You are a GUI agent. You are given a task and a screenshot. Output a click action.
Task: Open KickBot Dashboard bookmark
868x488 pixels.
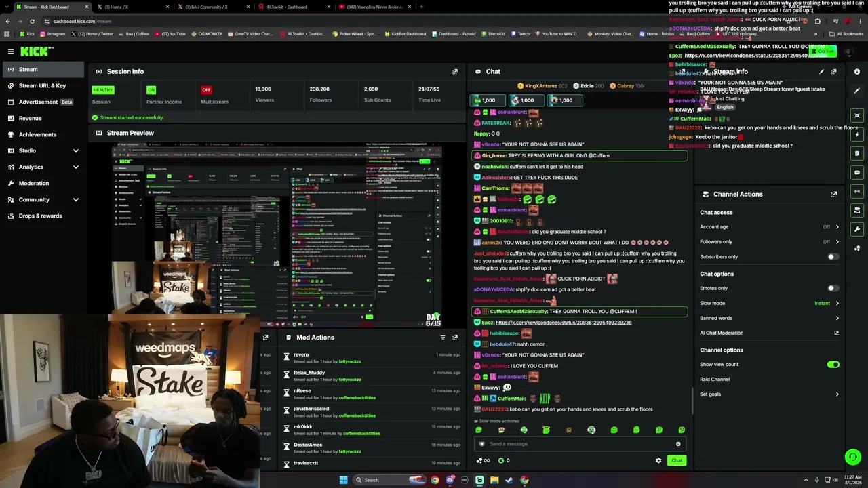[404, 34]
